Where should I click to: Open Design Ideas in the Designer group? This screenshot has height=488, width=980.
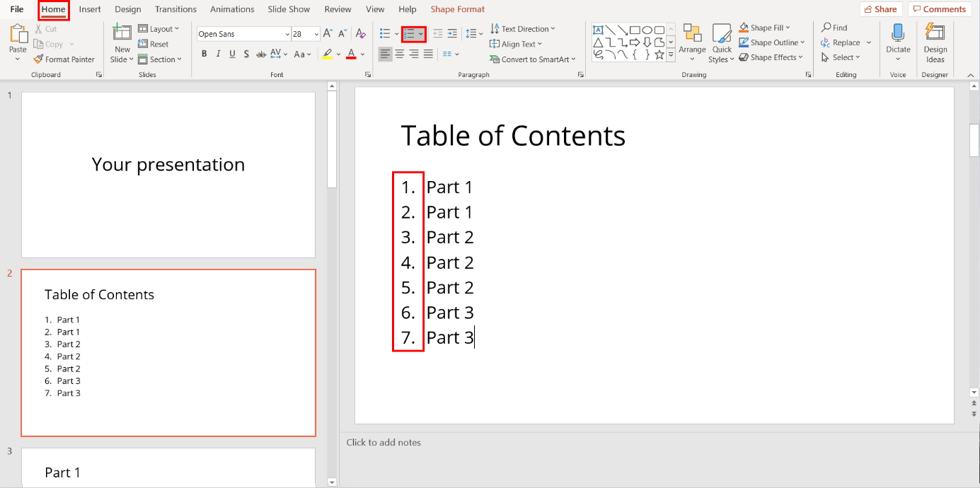[x=935, y=42]
